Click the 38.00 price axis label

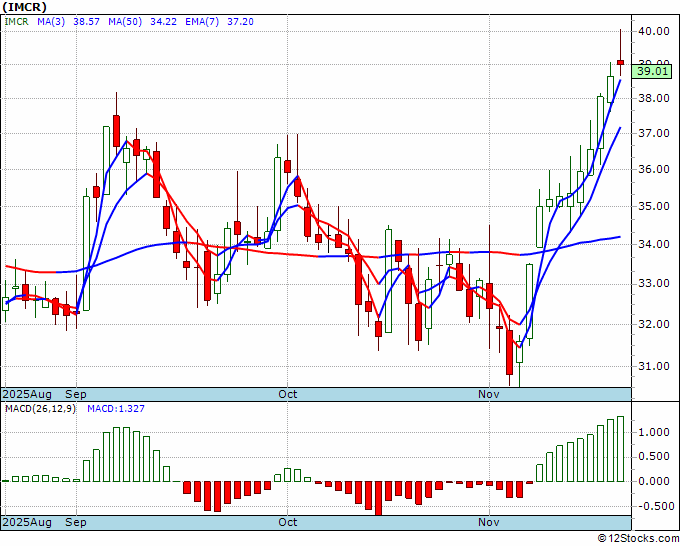pos(654,98)
